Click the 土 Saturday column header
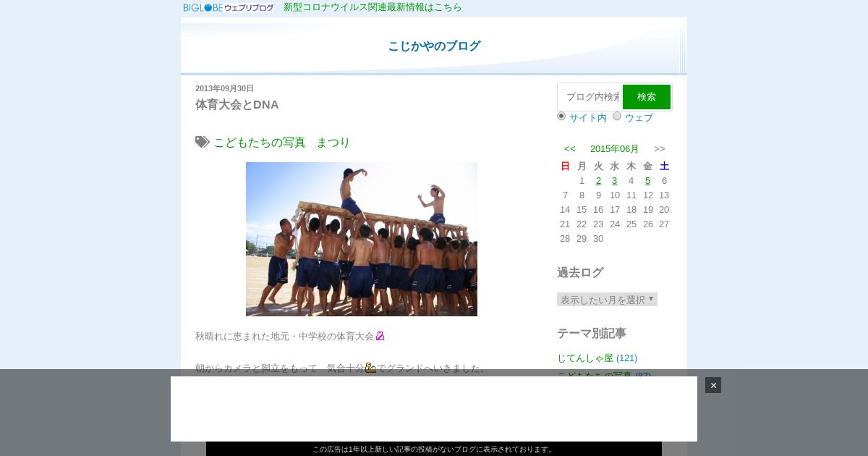Viewport: 868px width, 456px height. pos(664,166)
